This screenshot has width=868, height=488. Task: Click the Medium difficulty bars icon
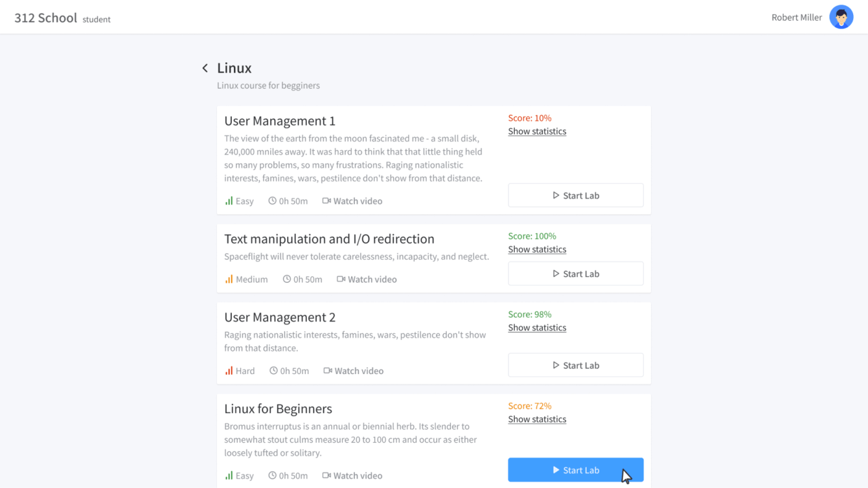click(x=229, y=279)
